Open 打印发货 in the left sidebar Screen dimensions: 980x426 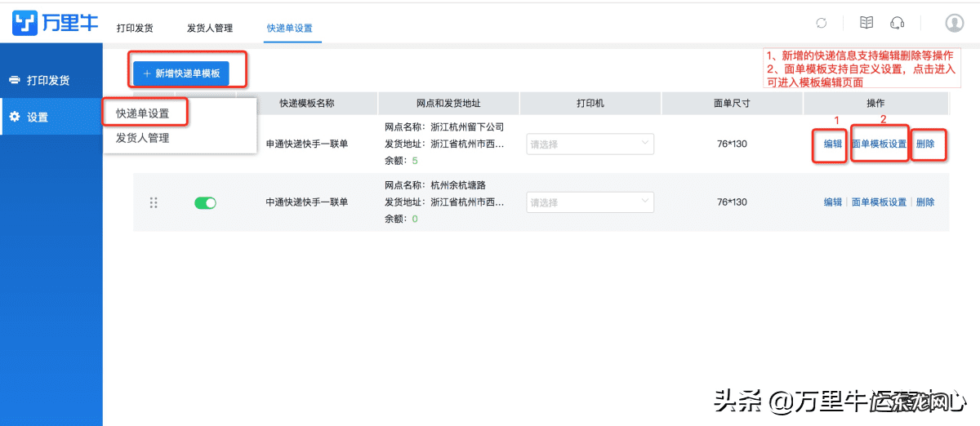(x=49, y=80)
